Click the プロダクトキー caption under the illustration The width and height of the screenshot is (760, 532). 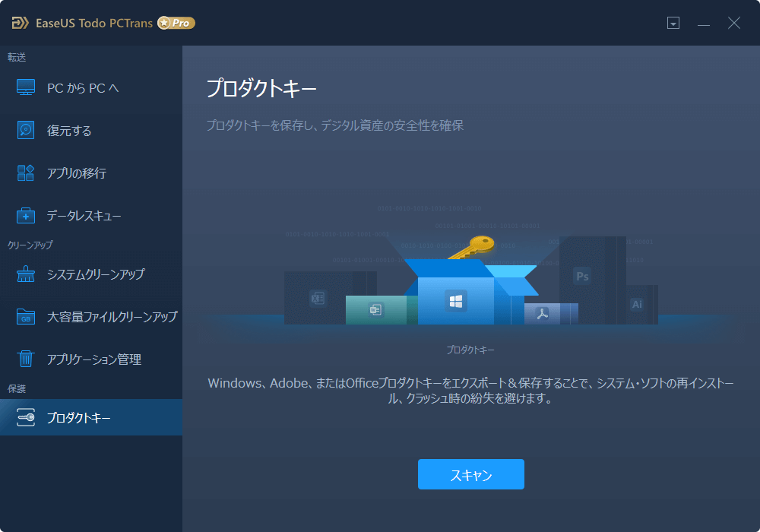click(470, 350)
